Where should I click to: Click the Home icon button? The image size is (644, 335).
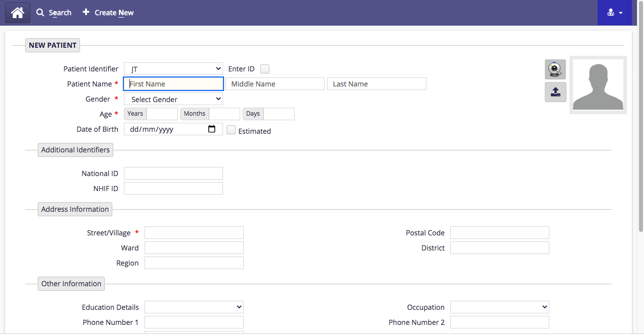pyautogui.click(x=18, y=13)
